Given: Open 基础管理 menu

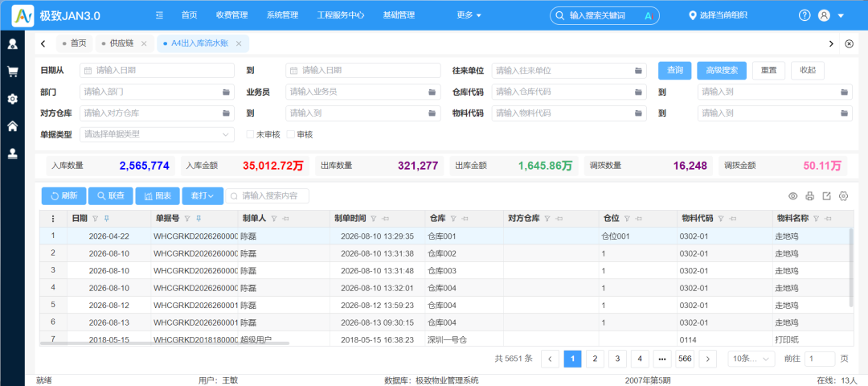Looking at the screenshot, I should click(x=399, y=15).
